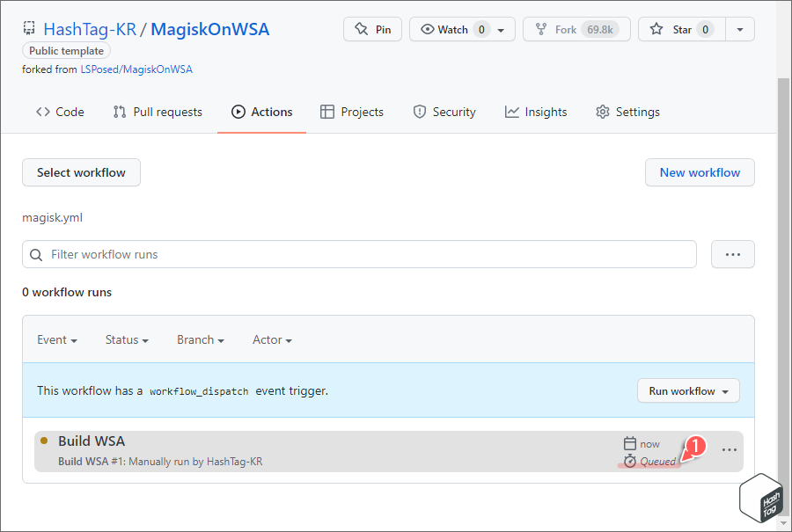Open the kebab menu on the Build WSA run
This screenshot has height=532, width=792.
click(729, 449)
